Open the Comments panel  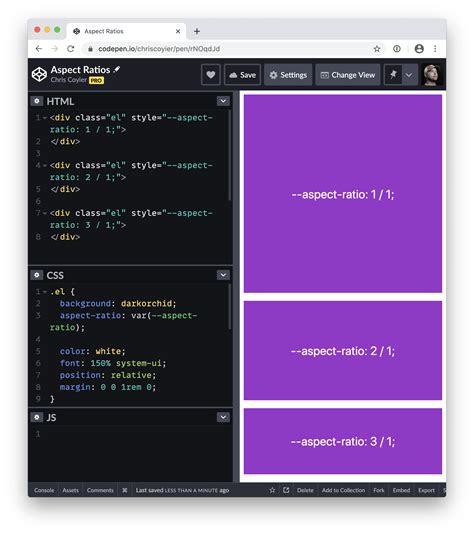[x=100, y=490]
